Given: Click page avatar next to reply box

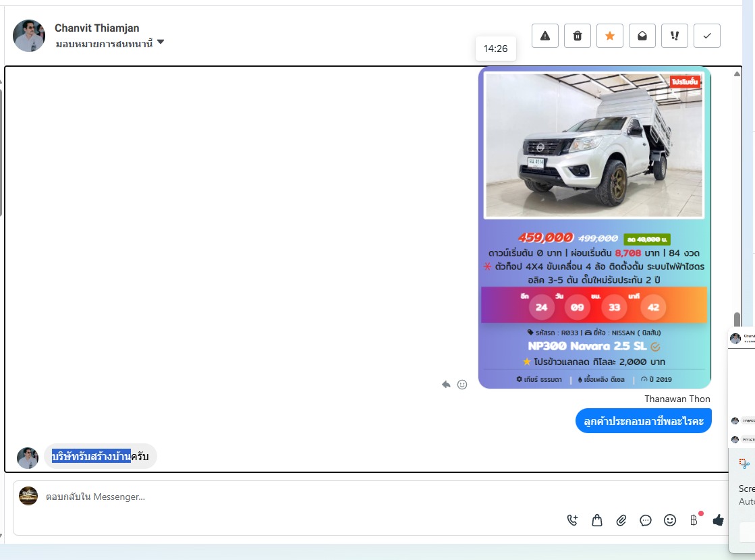Looking at the screenshot, I should tap(28, 496).
